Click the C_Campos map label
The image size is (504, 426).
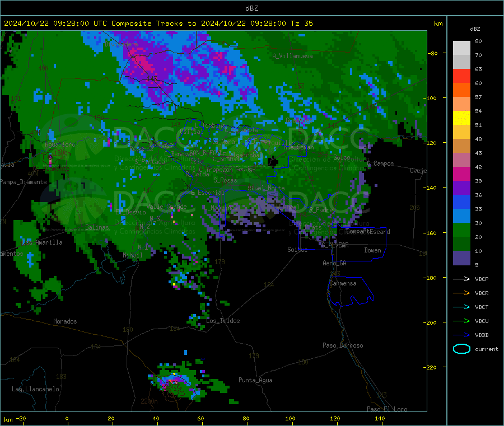(380, 163)
